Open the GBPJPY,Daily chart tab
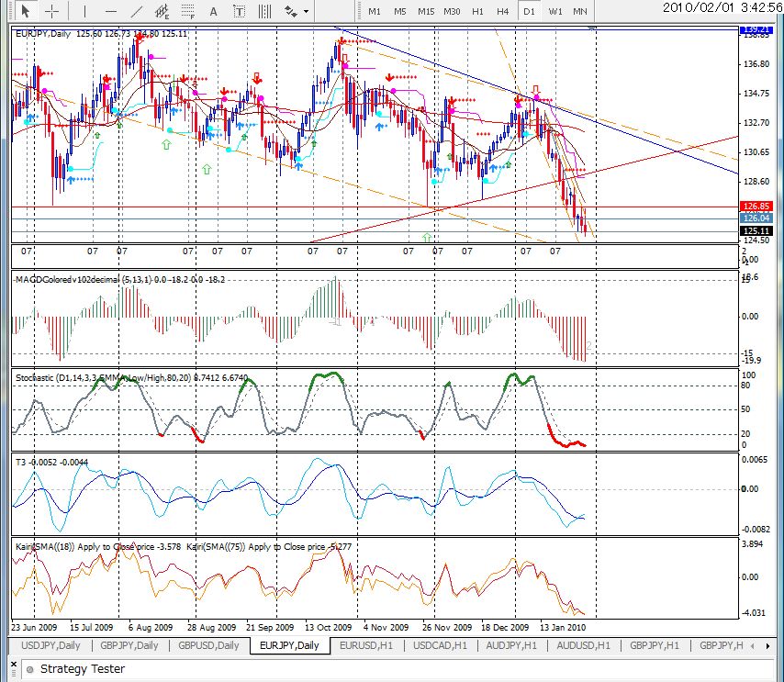The width and height of the screenshot is (784, 682). (x=129, y=645)
